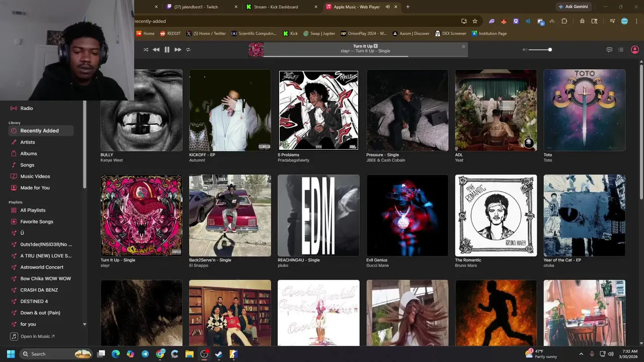Select Recently Added in the library
The height and width of the screenshot is (362, 644).
point(42,131)
